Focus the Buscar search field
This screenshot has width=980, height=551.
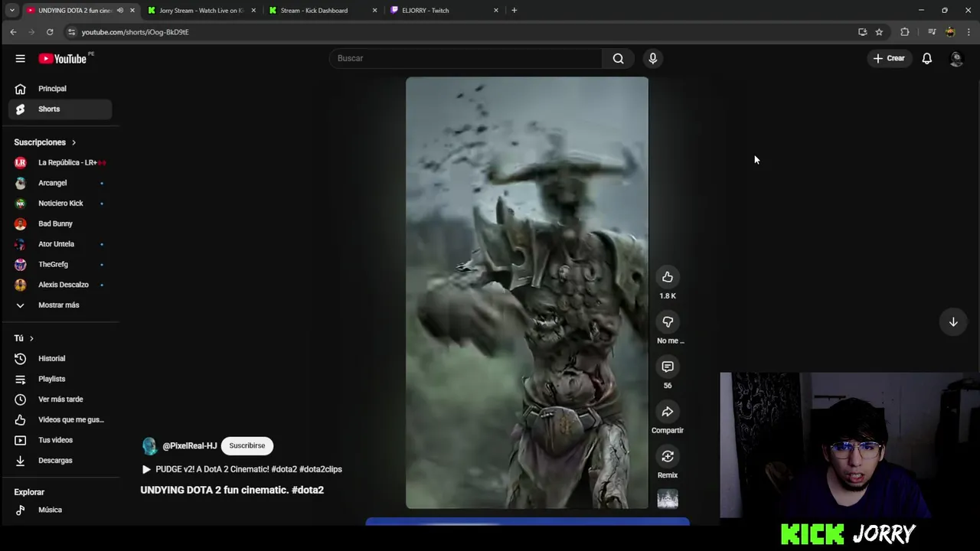point(465,58)
